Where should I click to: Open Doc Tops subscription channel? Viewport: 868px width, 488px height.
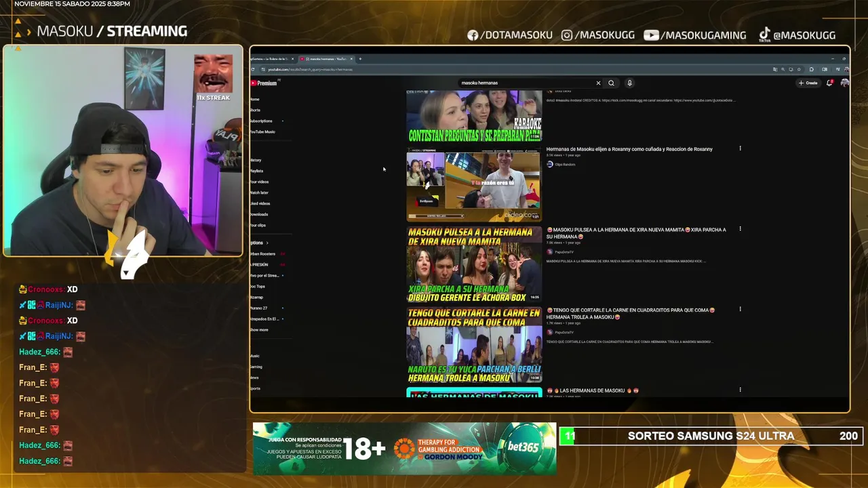point(258,286)
